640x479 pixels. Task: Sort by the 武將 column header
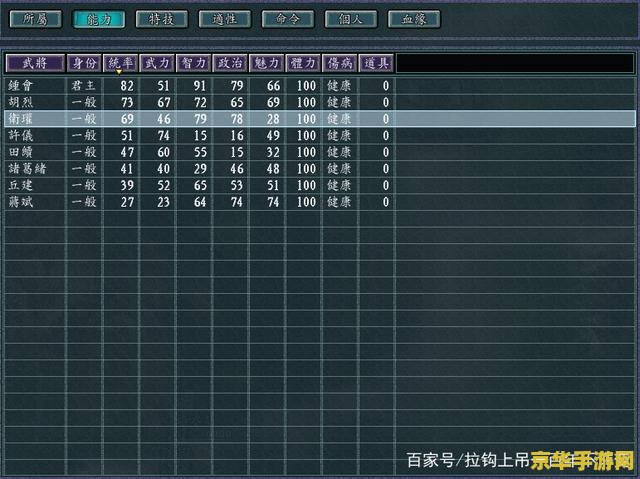click(x=35, y=63)
